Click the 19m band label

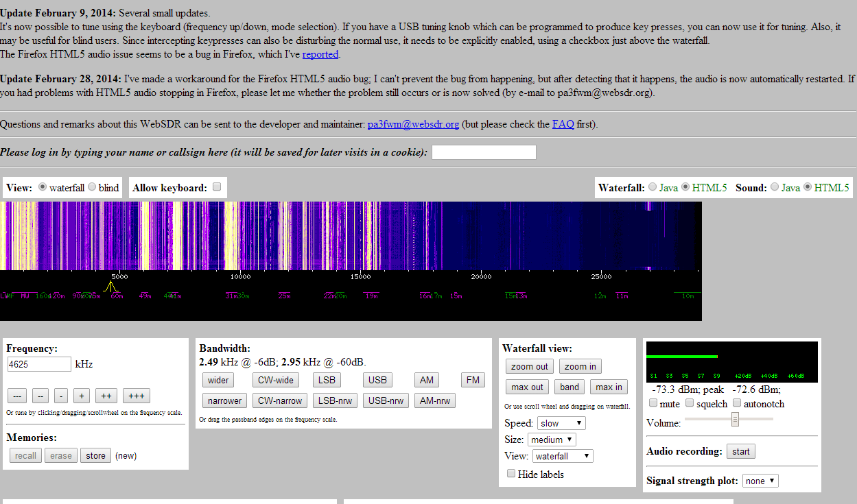[x=372, y=296]
